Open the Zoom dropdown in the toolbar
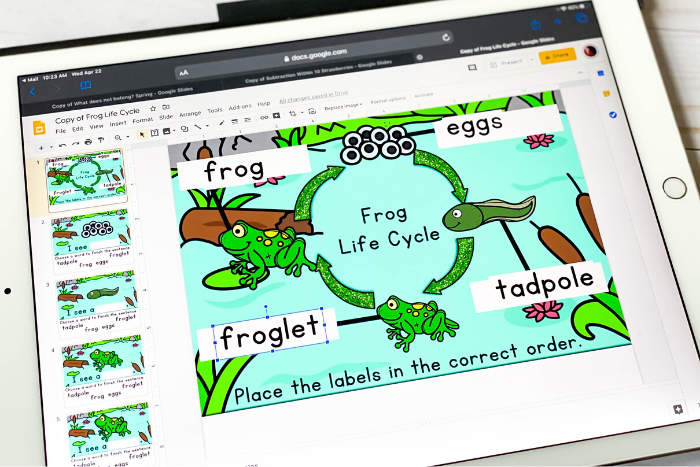Screen dimensions: 700x467 (x=120, y=137)
